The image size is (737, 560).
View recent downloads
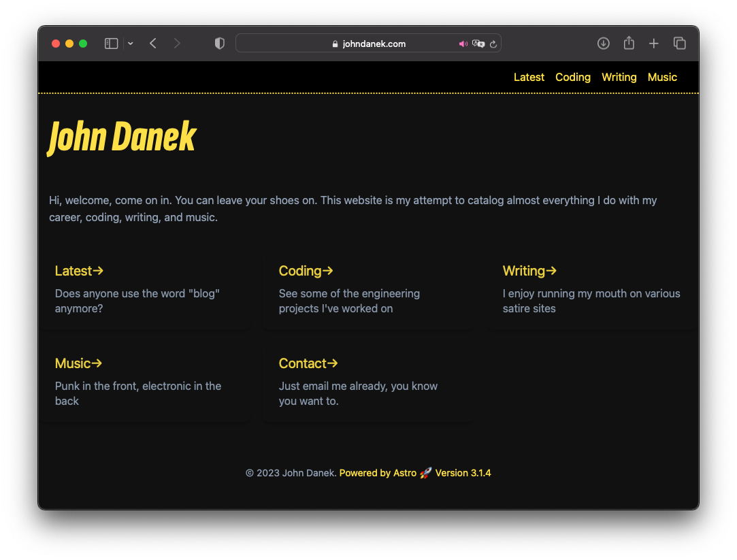coord(603,43)
